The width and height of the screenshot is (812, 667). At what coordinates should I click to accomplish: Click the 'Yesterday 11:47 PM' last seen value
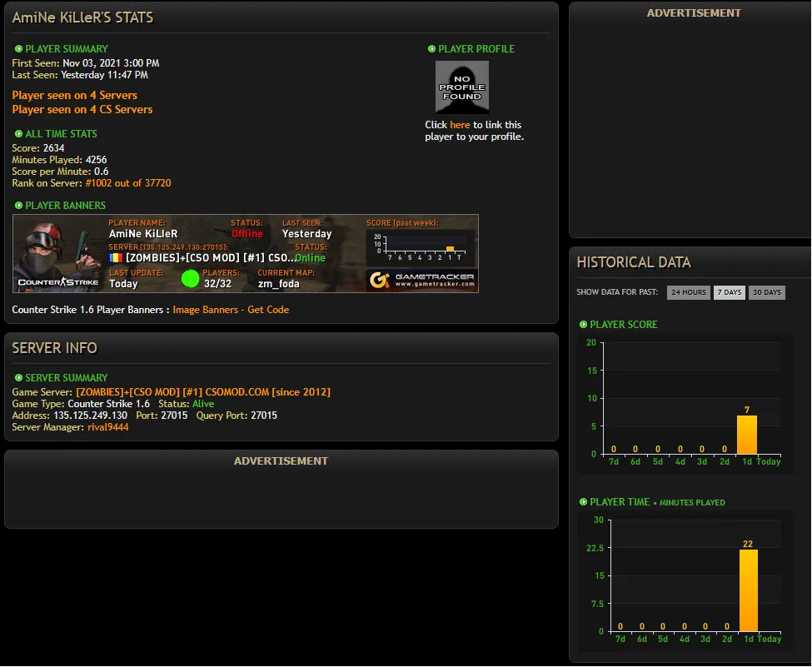pyautogui.click(x=104, y=75)
